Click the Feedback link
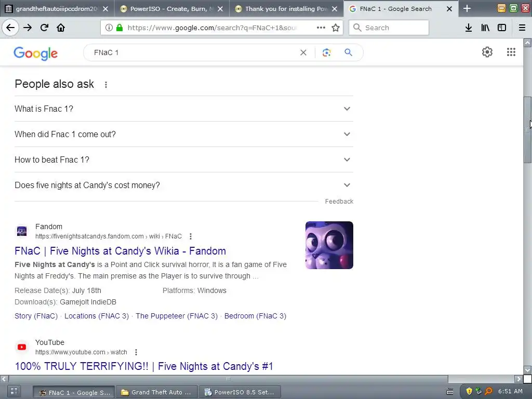The height and width of the screenshot is (399, 532). [x=339, y=202]
